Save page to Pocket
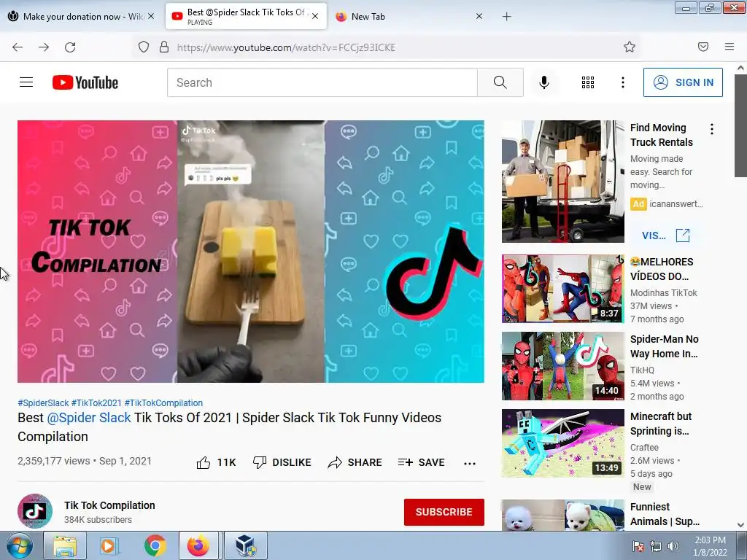The image size is (747, 560). [703, 47]
